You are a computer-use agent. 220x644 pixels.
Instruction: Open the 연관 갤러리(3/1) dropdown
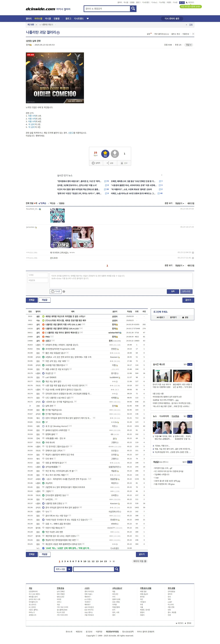tap(161, 34)
